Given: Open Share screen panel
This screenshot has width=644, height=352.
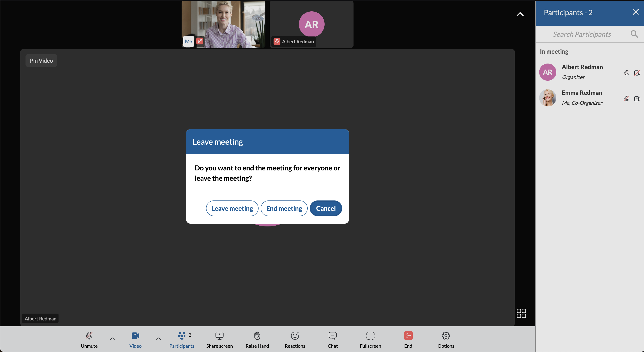Looking at the screenshot, I should [x=220, y=339].
